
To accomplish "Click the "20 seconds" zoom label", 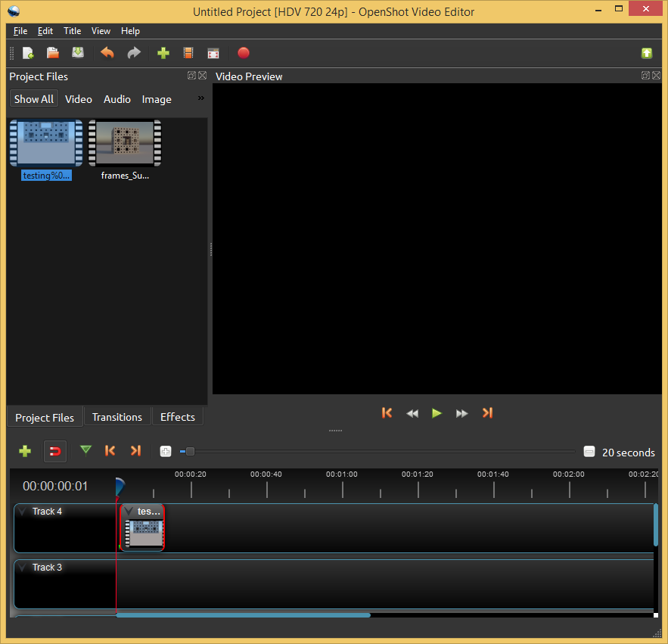I will 629,453.
